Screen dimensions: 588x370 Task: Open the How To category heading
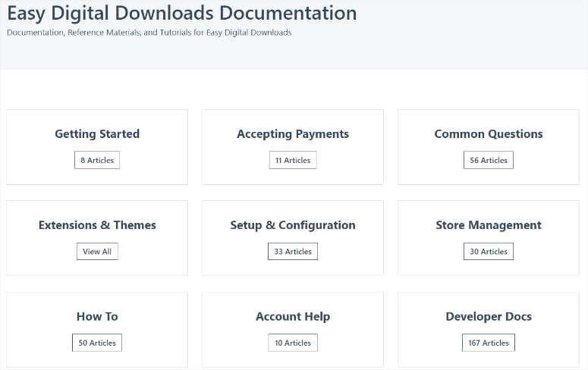[x=97, y=317]
